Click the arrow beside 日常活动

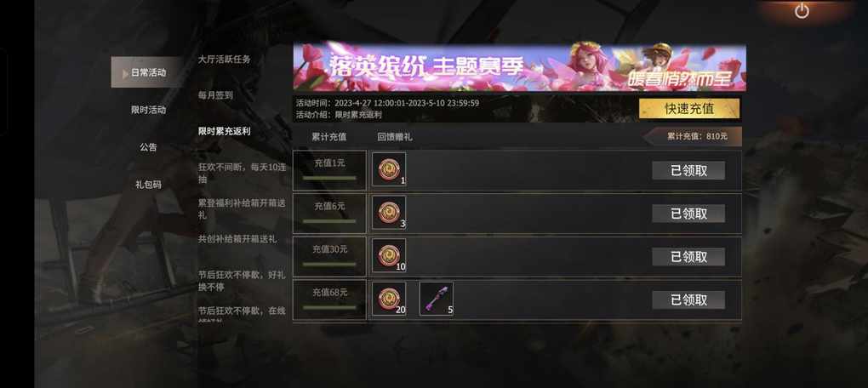(126, 73)
